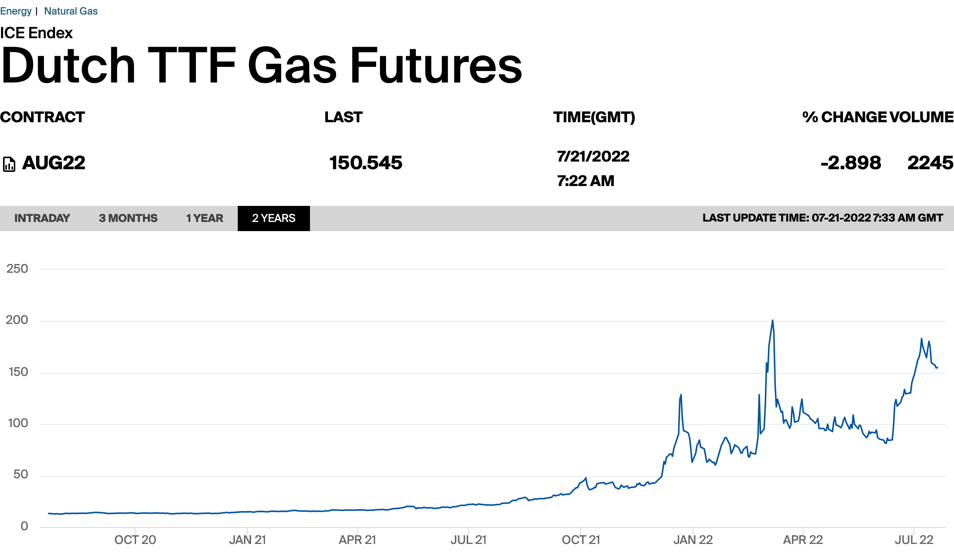Select the 2 Years chart tab
Image resolution: width=954 pixels, height=560 pixels.
(x=274, y=218)
